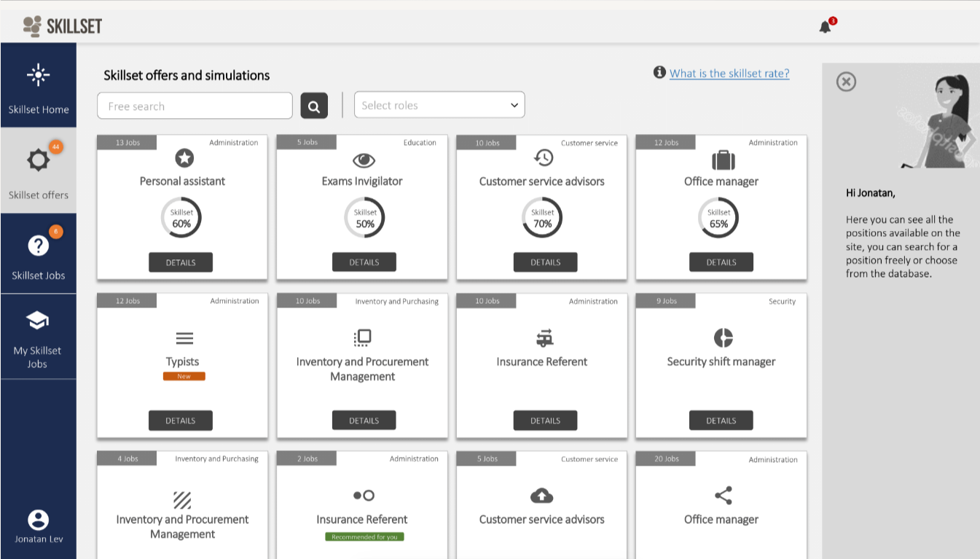Click the Skillset Home sun icon

(38, 74)
